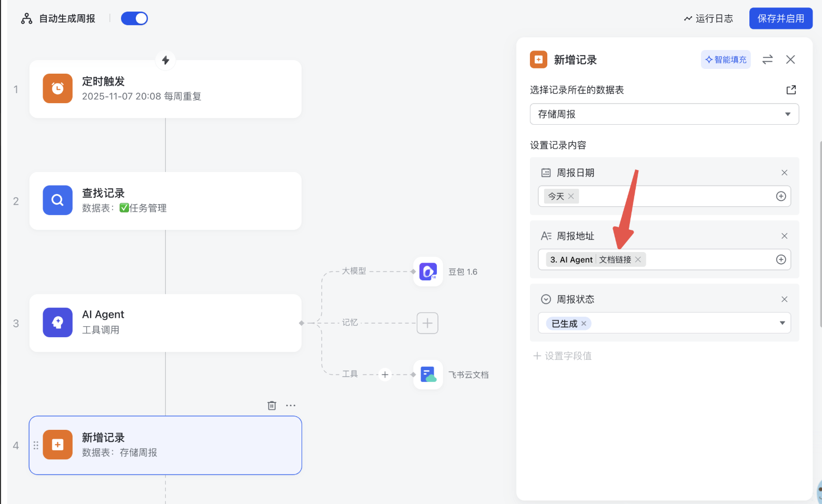
Task: Click the swap action icon beside 智能填充
Action: click(x=767, y=59)
